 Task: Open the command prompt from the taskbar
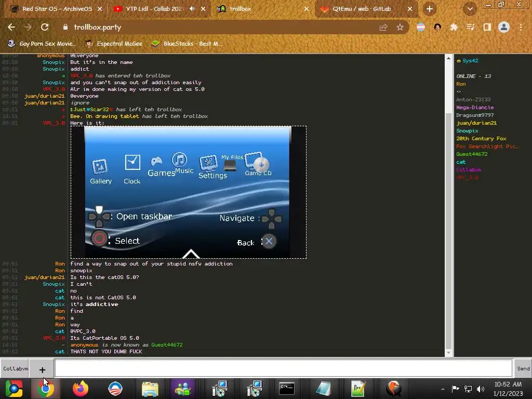(287, 389)
